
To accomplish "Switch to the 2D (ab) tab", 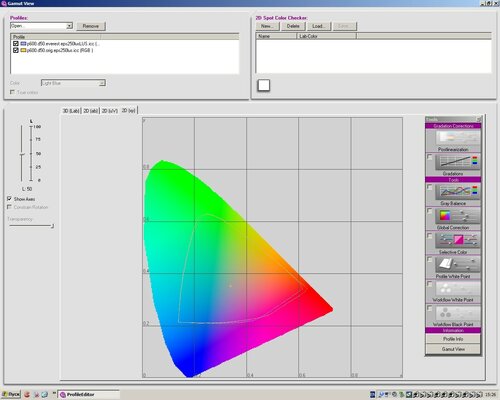I will coord(90,111).
